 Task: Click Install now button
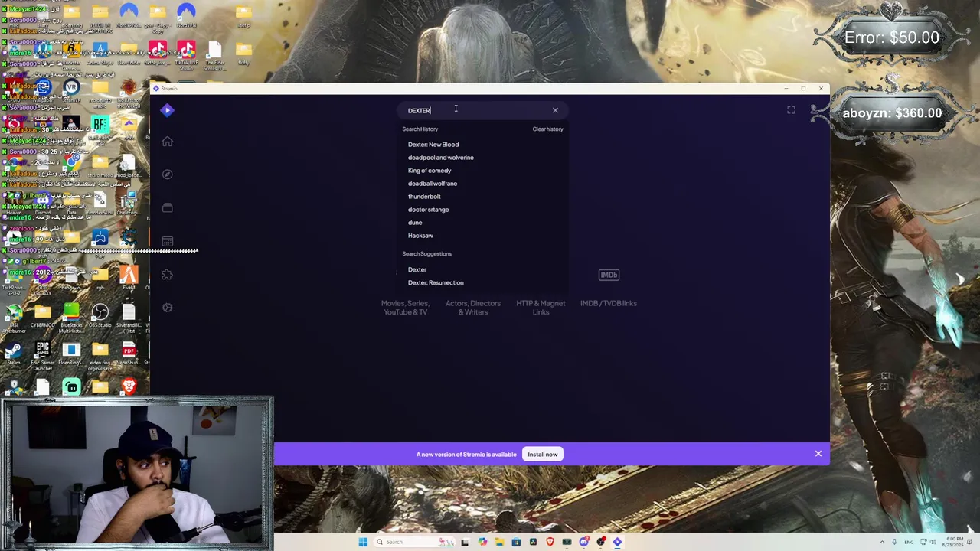(542, 455)
